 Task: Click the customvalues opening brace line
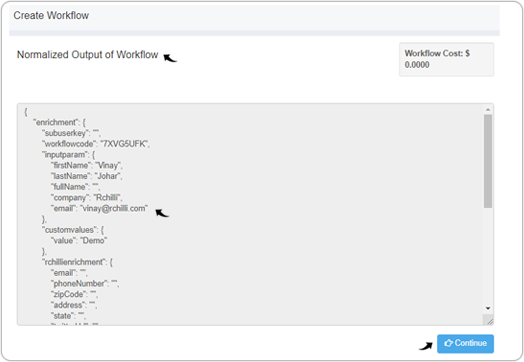tap(73, 230)
